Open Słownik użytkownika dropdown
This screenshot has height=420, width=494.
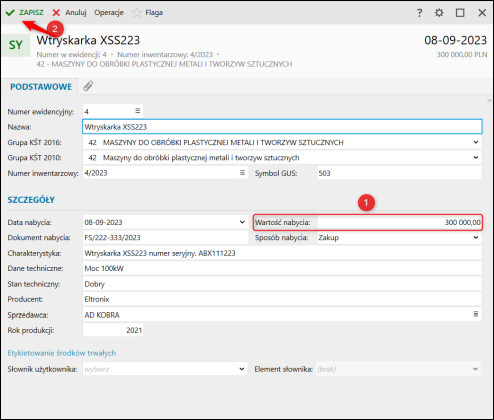click(x=165, y=369)
